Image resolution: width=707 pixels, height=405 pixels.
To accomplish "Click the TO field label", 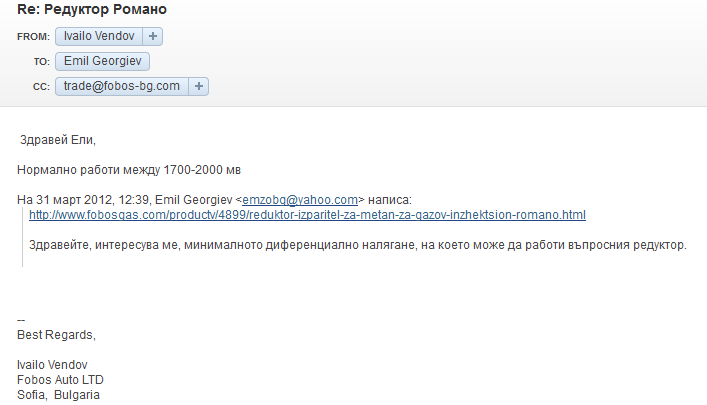I will tap(41, 62).
